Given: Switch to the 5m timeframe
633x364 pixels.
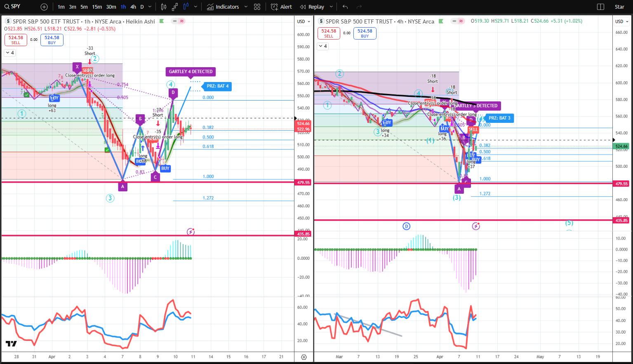Looking at the screenshot, I should 84,7.
